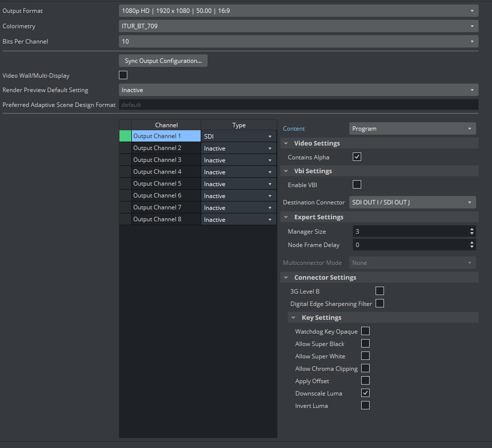This screenshot has width=492, height=448.
Task: Increase Manager Size with the up arrow
Action: [x=472, y=229]
